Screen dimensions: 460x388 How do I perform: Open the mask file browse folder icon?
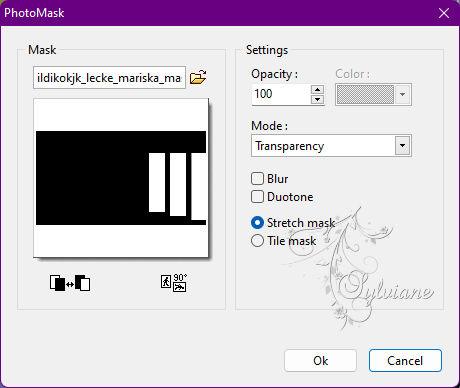coord(198,77)
